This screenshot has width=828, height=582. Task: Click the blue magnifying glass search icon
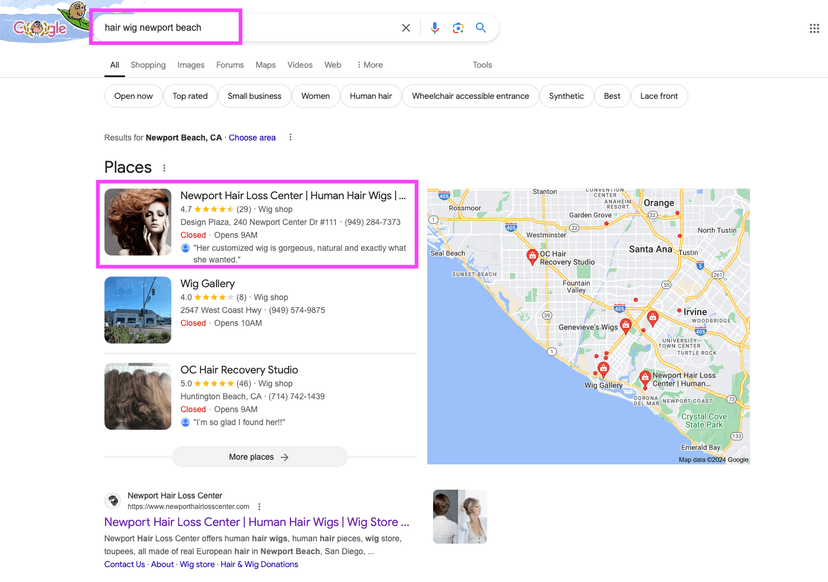pos(481,28)
